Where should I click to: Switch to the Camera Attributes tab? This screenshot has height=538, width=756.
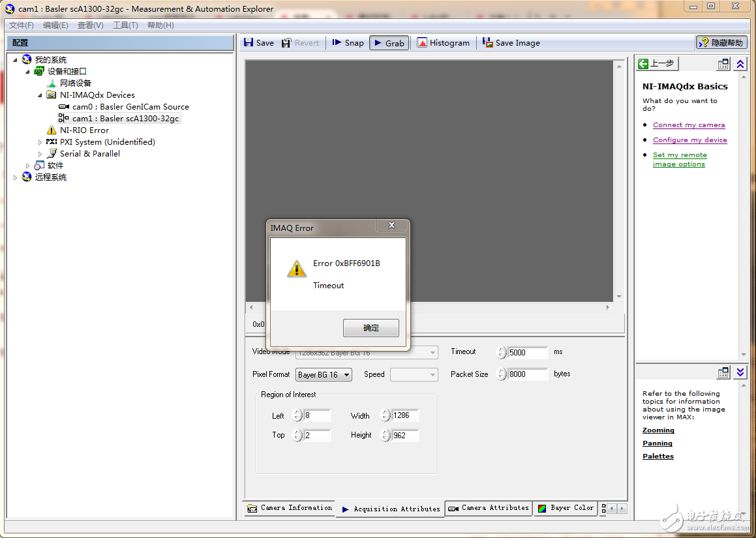[489, 508]
